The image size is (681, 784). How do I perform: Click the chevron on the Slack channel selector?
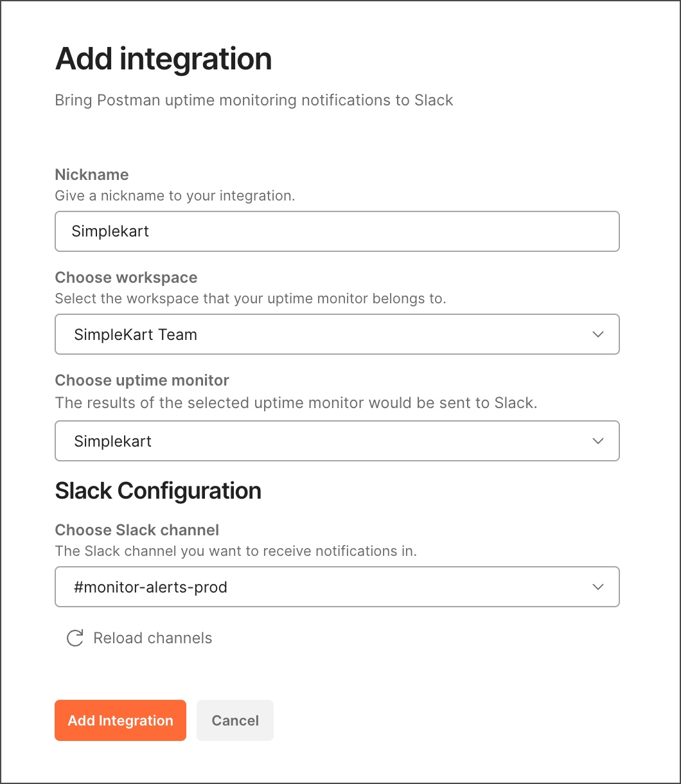click(597, 587)
